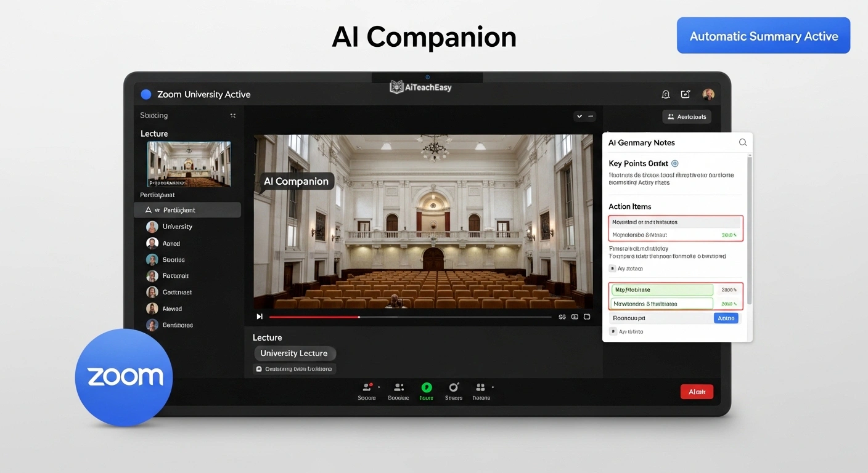Click the Boooleie participants icon in bottom toolbar
Viewport: 868px width, 473px height.
(399, 387)
